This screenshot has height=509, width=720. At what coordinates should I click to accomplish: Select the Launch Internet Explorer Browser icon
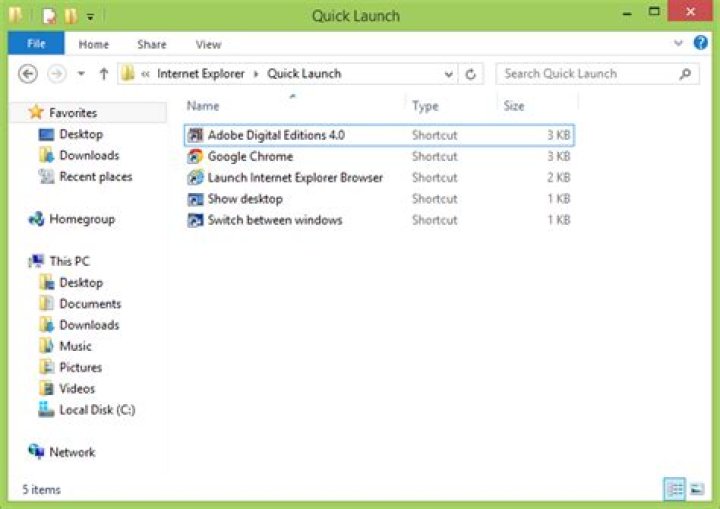click(x=195, y=177)
